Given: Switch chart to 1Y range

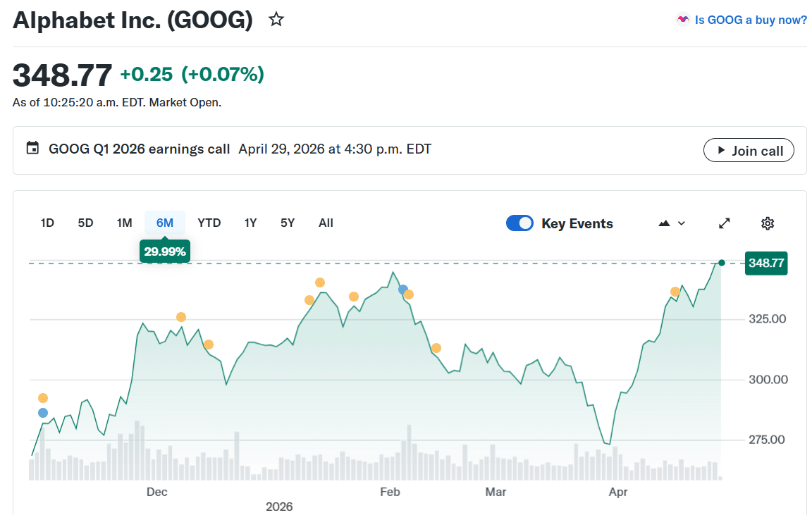Looking at the screenshot, I should click(x=251, y=223).
